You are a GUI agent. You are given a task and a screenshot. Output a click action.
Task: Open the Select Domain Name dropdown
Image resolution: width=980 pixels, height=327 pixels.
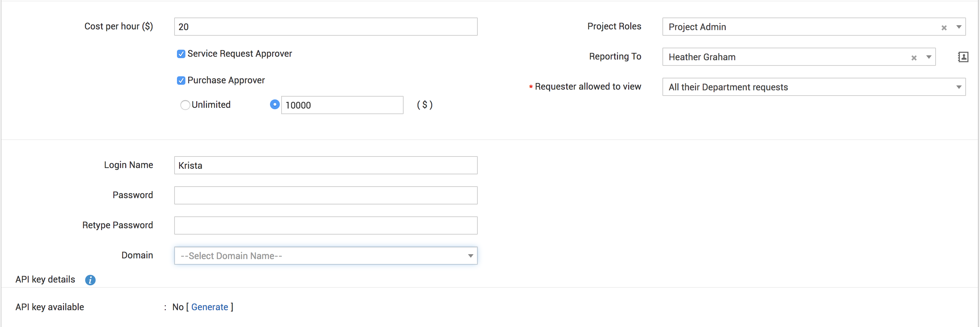(x=326, y=256)
